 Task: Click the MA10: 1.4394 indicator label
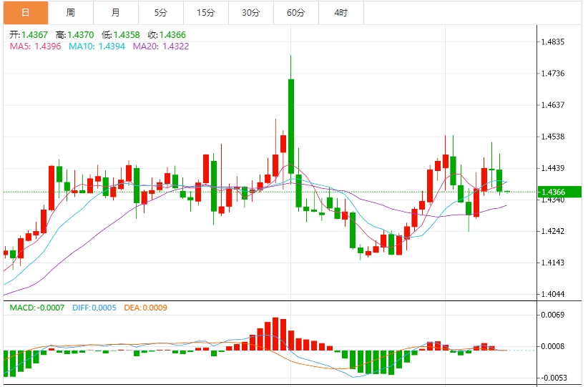tap(97, 46)
